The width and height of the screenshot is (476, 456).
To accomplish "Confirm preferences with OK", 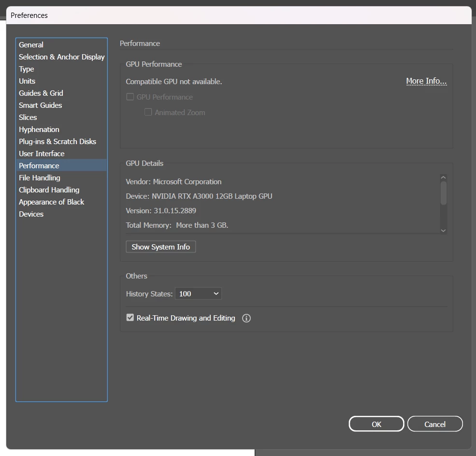I will [x=376, y=424].
